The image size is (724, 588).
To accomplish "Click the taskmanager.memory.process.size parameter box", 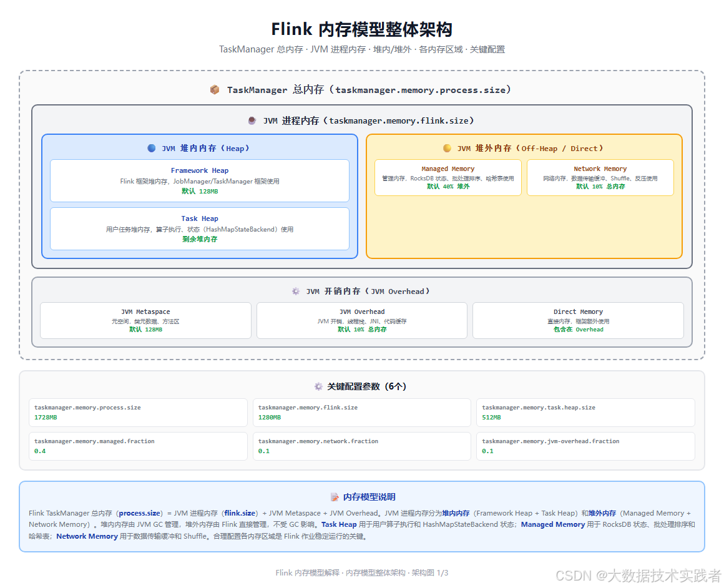I will 138,413.
